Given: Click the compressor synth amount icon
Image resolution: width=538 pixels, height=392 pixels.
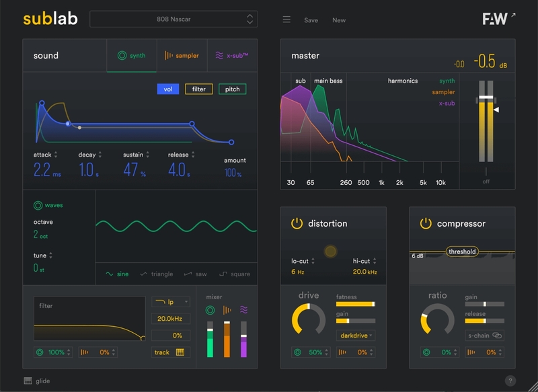Looking at the screenshot, I should point(426,352).
